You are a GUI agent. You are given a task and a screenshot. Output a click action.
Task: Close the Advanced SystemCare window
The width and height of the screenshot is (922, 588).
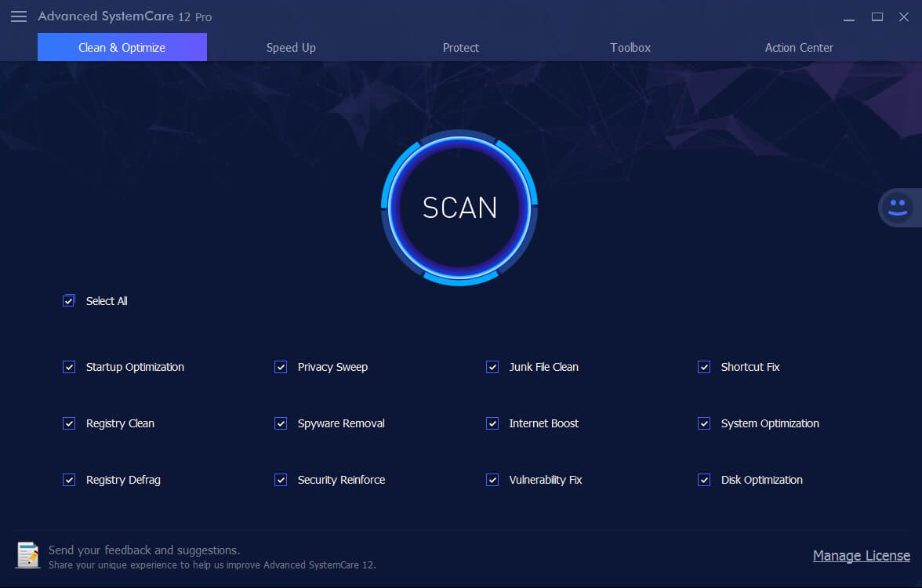point(904,17)
